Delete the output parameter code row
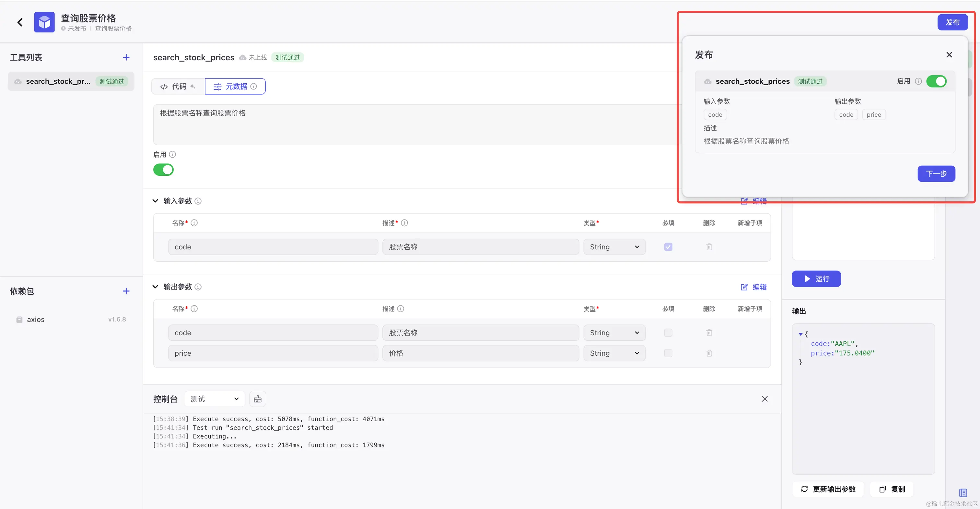The image size is (980, 509). (709, 333)
